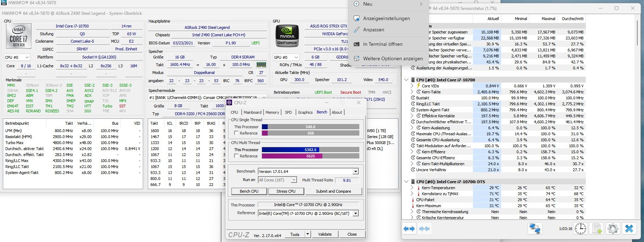Click the 'Turbo Max' operating point row
The width and height of the screenshot is (644, 242).
72,143
